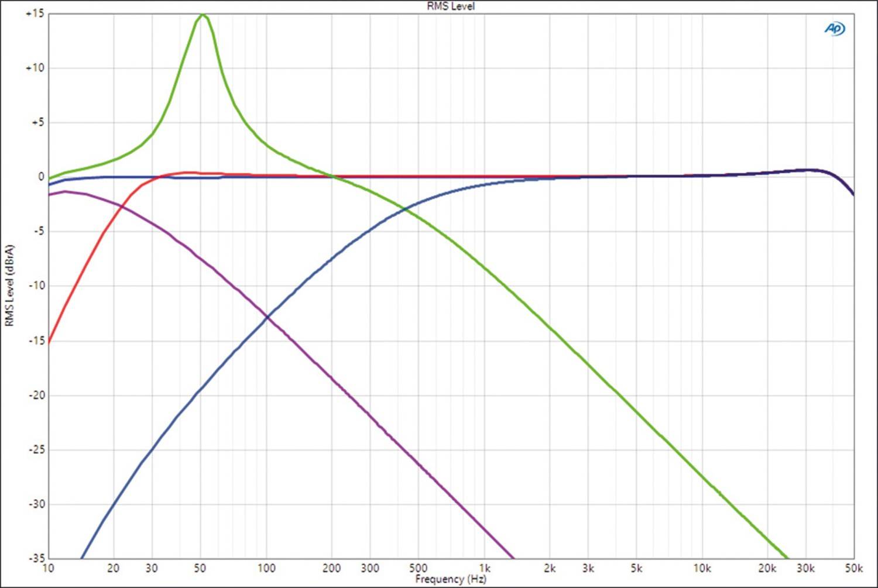Select the 10 Hz axis label
Viewport: 878px width, 588px height.
tap(50, 568)
